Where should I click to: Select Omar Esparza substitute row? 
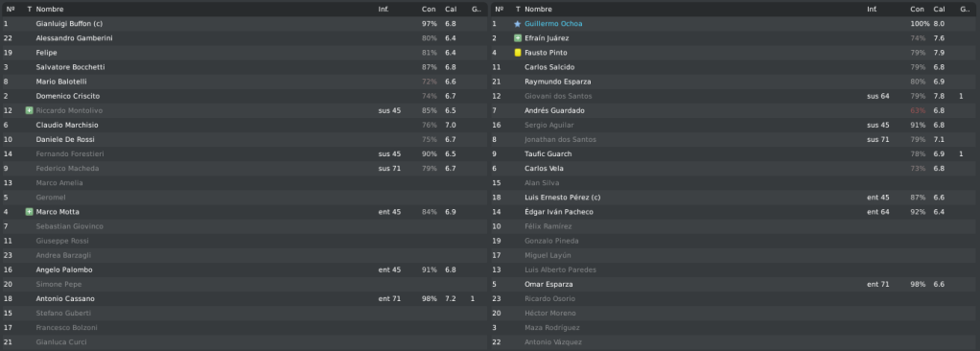pyautogui.click(x=735, y=284)
